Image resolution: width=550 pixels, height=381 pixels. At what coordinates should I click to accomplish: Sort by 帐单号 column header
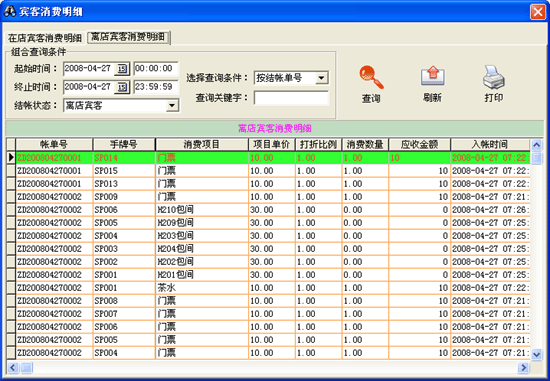pyautogui.click(x=54, y=144)
